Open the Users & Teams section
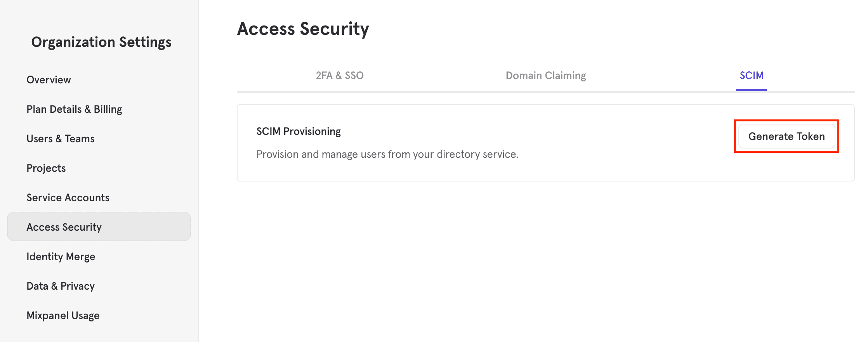This screenshot has height=342, width=868. click(x=60, y=138)
